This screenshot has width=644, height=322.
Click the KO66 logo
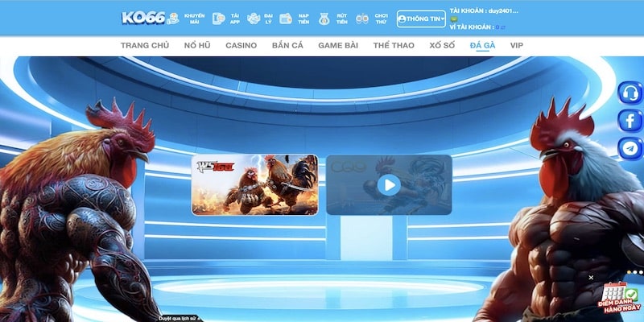tap(143, 18)
